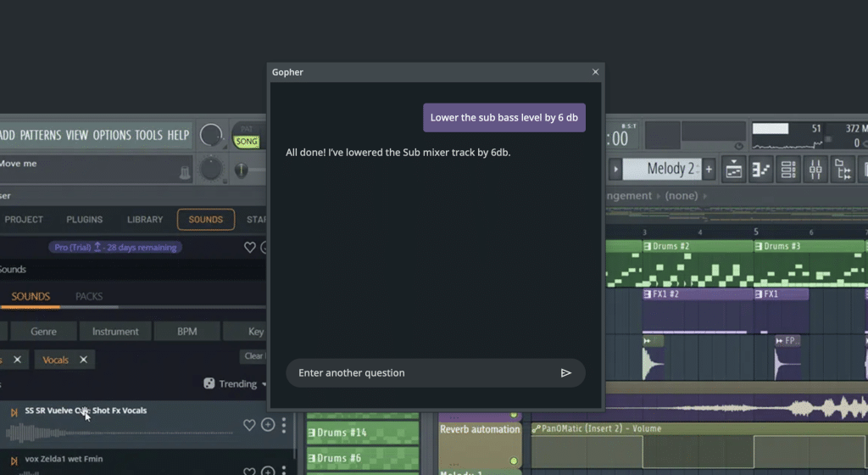
Task: Play SS SR Vuelve One Shot Fx Vocals
Action: point(14,412)
